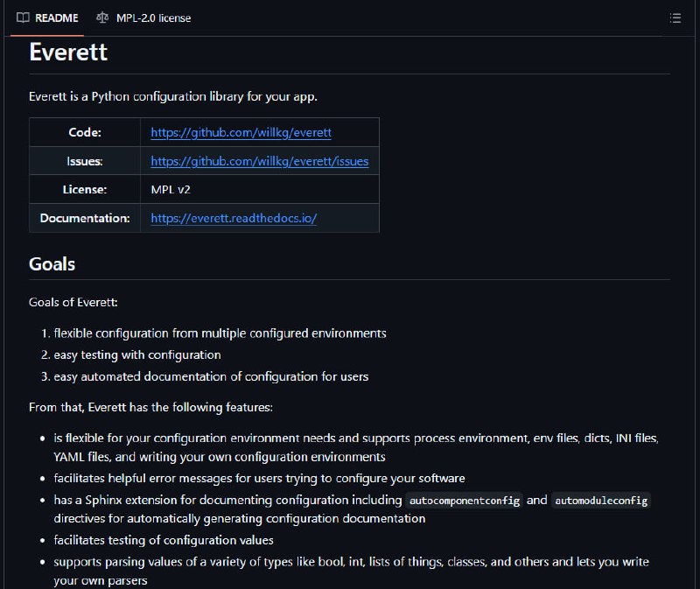Image resolution: width=700 pixels, height=589 pixels.
Task: Click 'facilitates testing of configuration values' bullet
Action: [x=164, y=540]
